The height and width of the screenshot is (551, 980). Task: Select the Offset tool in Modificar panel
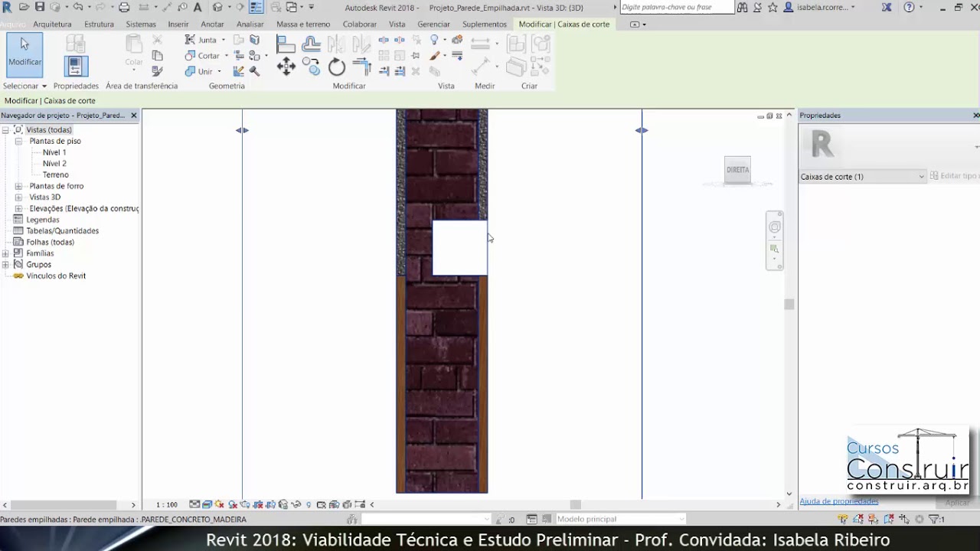point(311,44)
